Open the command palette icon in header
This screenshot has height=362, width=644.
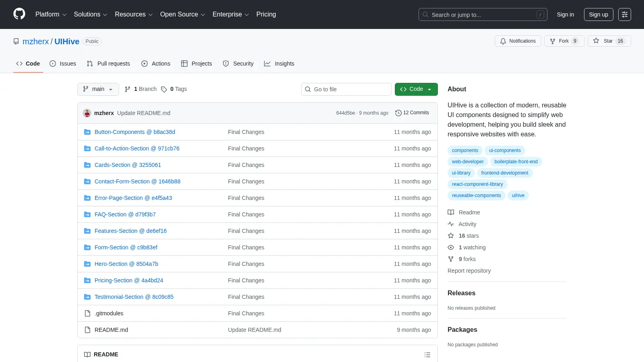[624, 14]
